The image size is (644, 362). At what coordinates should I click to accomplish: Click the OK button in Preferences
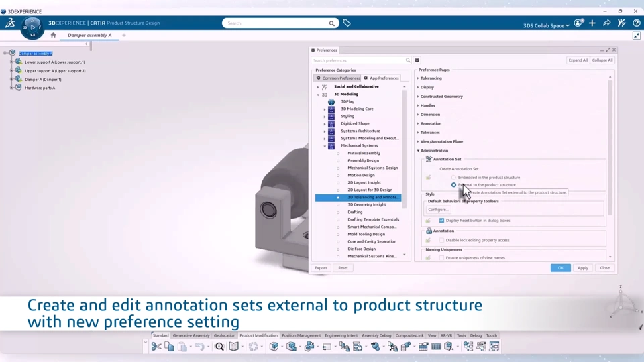pos(561,268)
